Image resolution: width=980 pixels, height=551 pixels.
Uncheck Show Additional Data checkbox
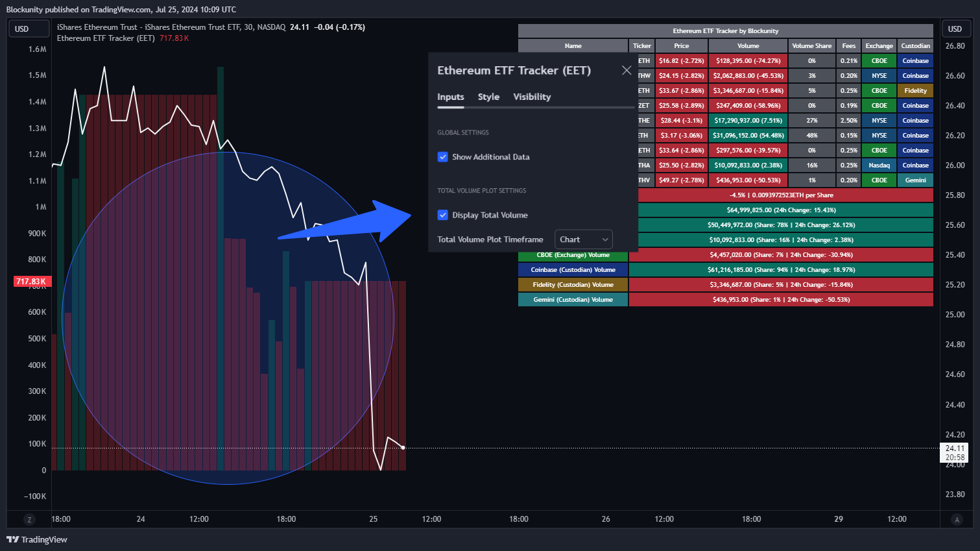coord(443,157)
